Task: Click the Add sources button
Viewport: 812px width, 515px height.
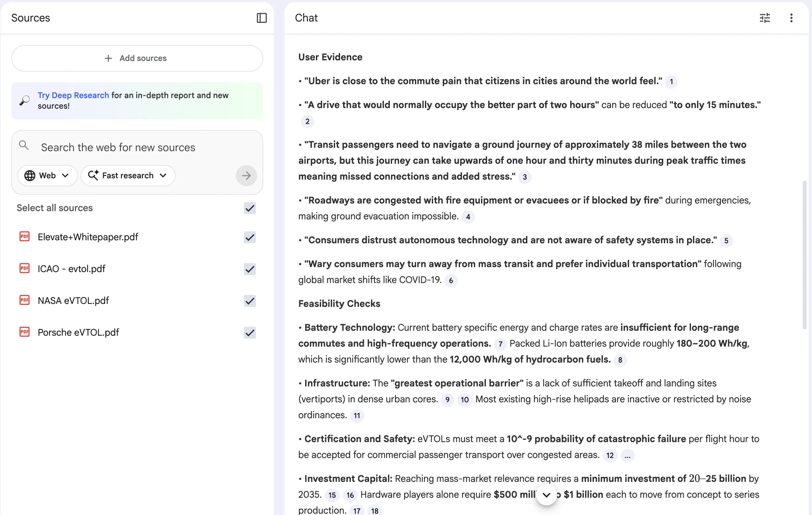Action: pos(137,58)
